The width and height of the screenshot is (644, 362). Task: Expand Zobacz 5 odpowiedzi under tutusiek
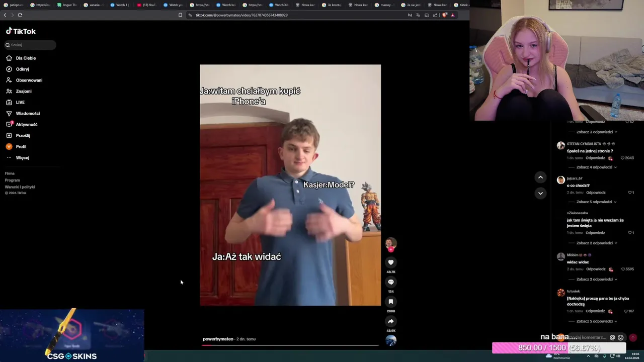(x=597, y=321)
